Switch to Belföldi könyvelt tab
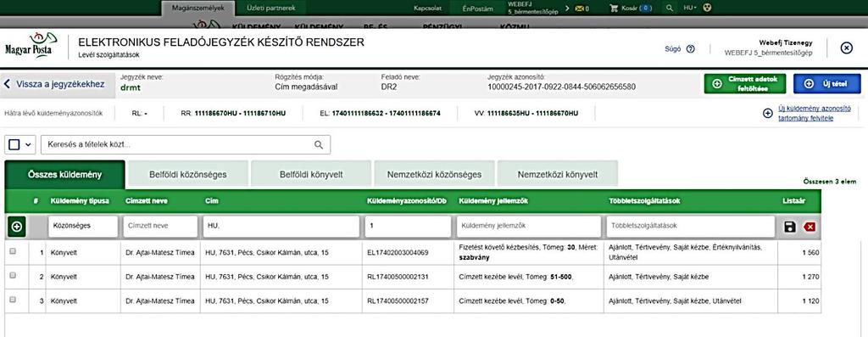The width and height of the screenshot is (868, 337). 311,175
